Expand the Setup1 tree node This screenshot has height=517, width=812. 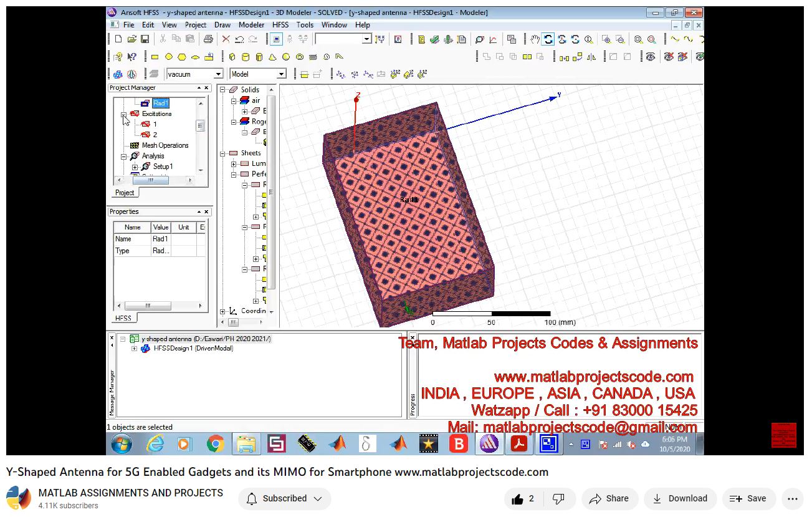(135, 167)
